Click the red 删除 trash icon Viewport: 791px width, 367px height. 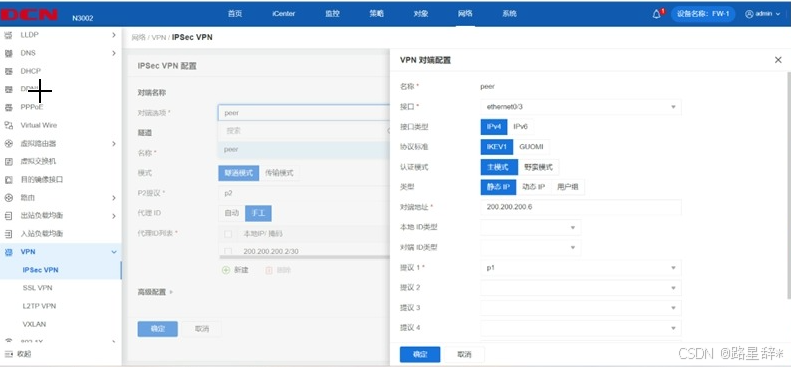tap(269, 270)
